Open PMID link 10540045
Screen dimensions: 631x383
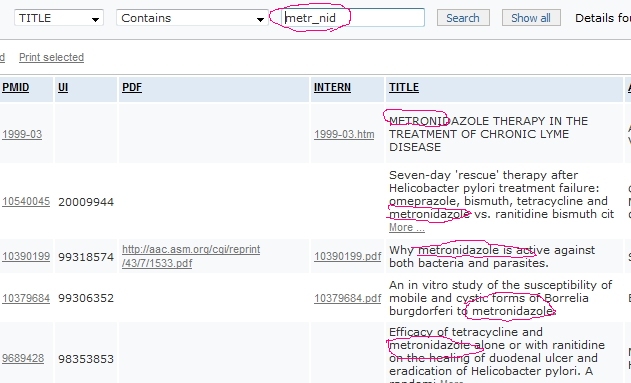coord(26,201)
